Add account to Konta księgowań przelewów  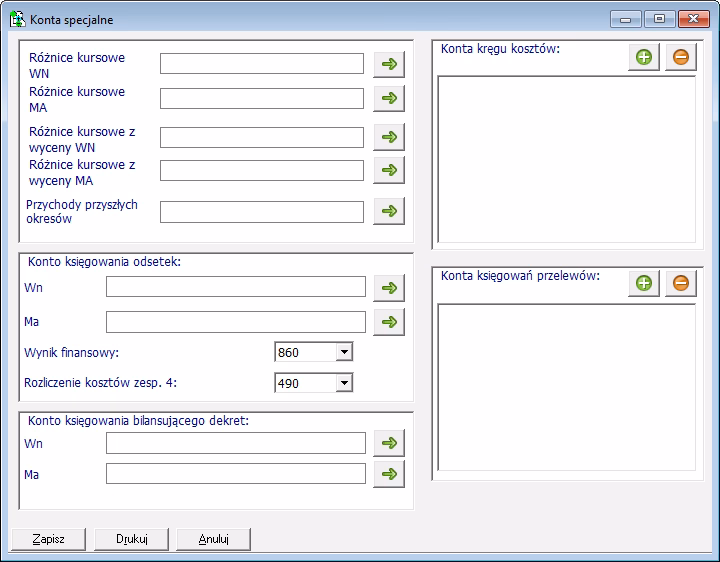(643, 284)
